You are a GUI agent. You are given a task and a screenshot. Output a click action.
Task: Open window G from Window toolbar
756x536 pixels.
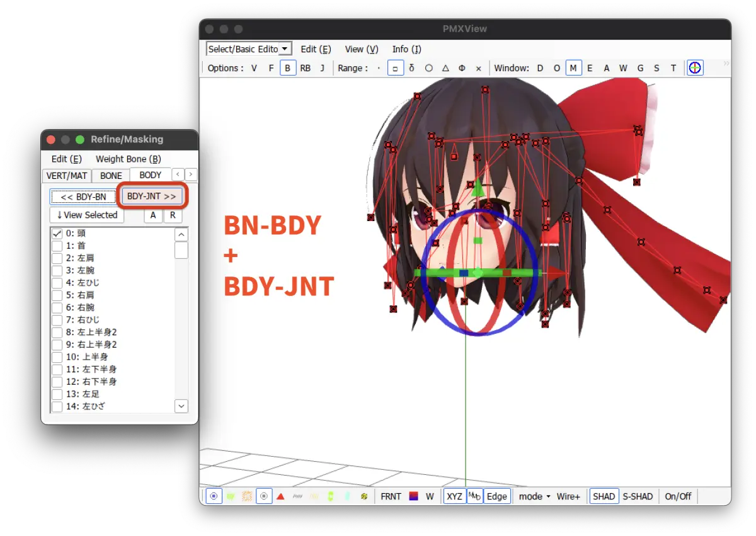tap(640, 68)
